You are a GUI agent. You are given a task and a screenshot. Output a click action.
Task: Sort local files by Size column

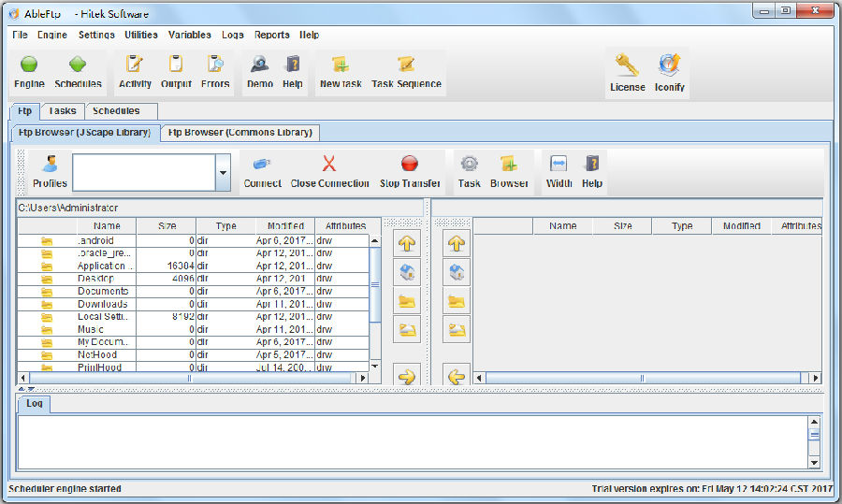coord(167,226)
